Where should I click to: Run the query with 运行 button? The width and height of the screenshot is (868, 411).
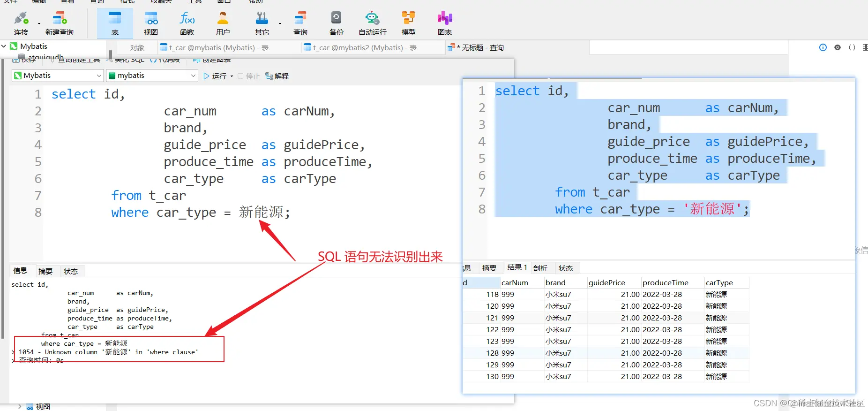coord(215,76)
